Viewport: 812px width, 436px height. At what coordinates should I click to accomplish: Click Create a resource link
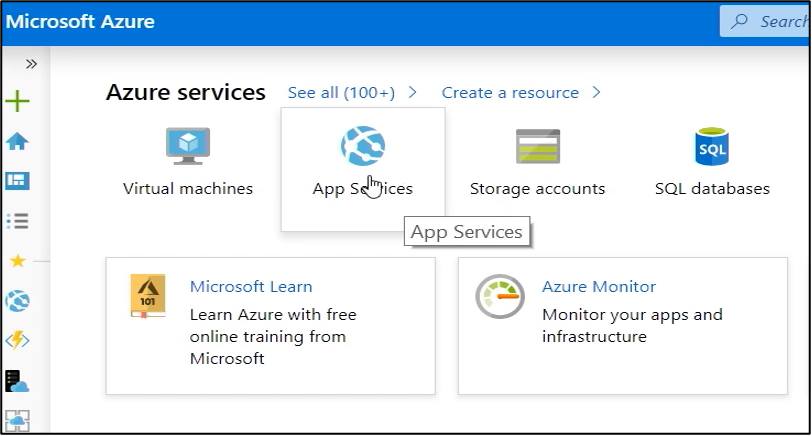tap(511, 93)
